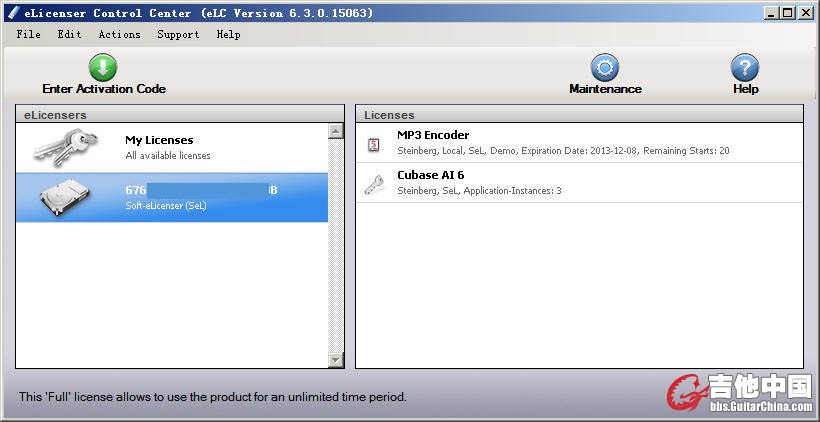Open the Actions menu

[x=120, y=35]
